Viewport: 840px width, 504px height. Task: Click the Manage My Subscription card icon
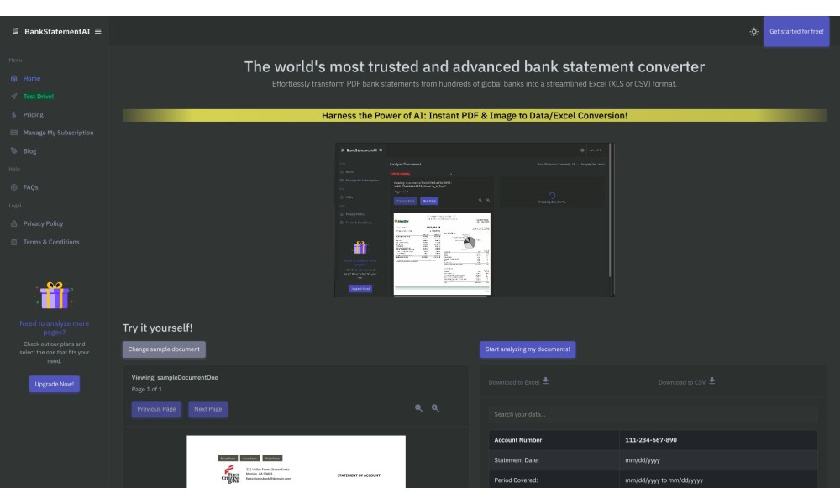(14, 133)
